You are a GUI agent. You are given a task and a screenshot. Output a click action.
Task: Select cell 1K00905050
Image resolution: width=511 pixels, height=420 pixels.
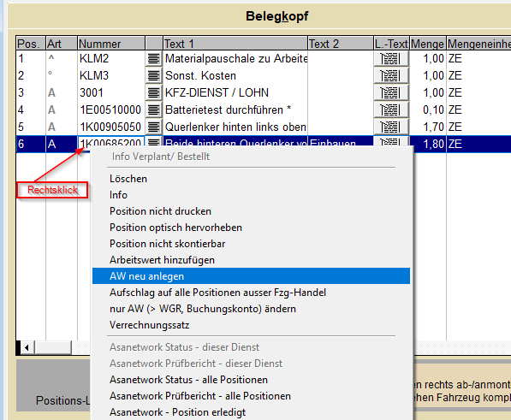[111, 127]
